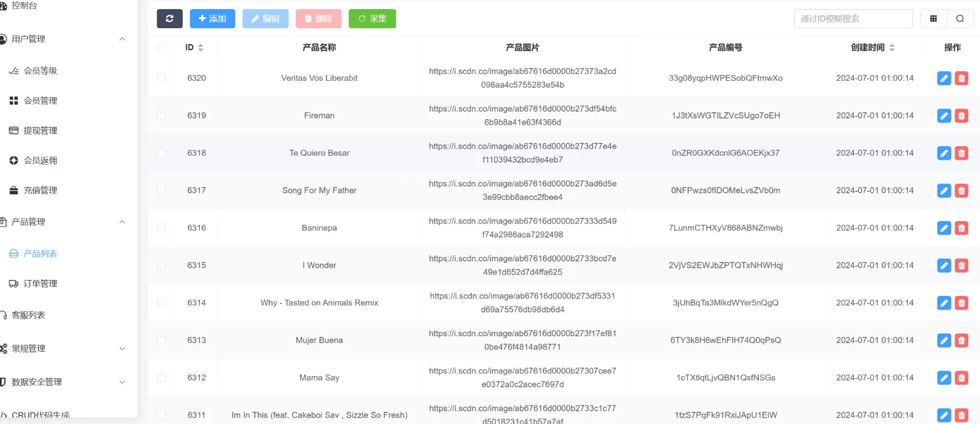Toggle the select-all checkbox in header

click(x=161, y=48)
